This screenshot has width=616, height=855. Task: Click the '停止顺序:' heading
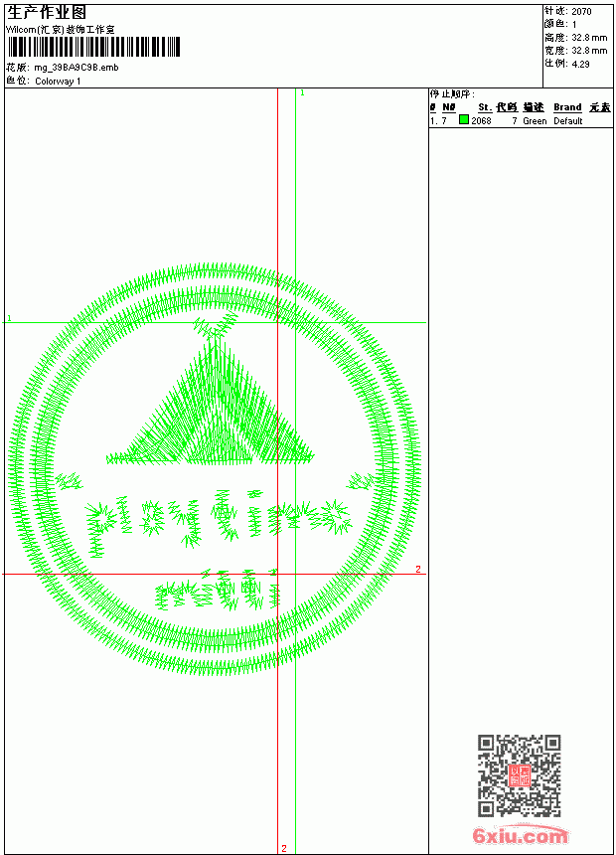(452, 94)
